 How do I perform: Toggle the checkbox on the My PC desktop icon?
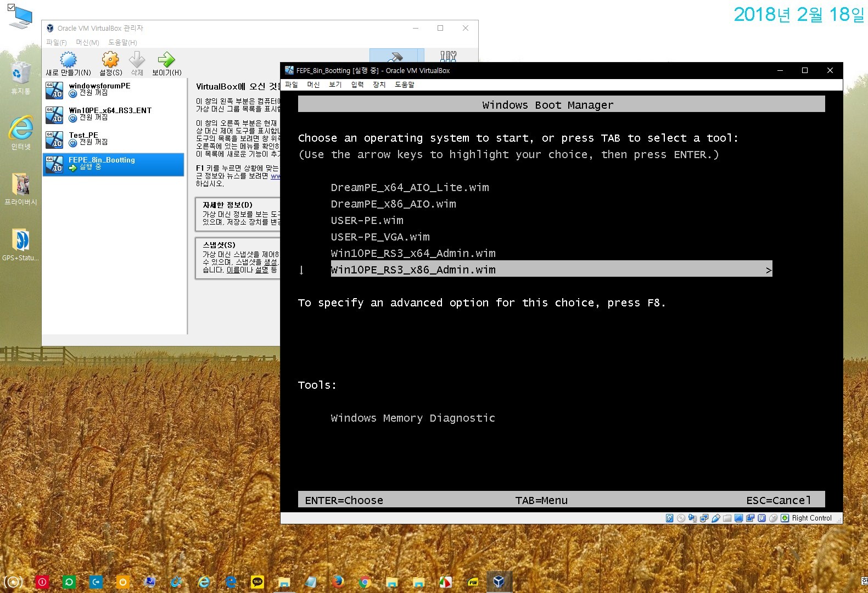(x=12, y=8)
